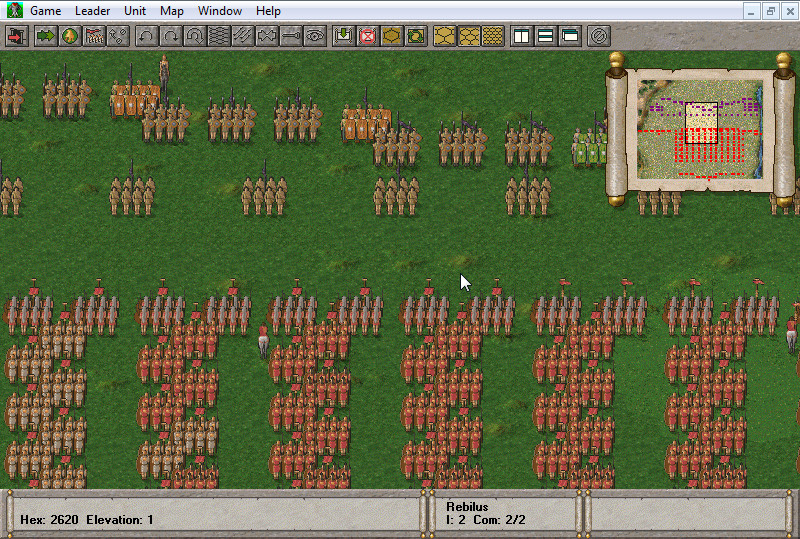Image resolution: width=800 pixels, height=539 pixels.
Task: Open the Map menu
Action: (x=171, y=11)
